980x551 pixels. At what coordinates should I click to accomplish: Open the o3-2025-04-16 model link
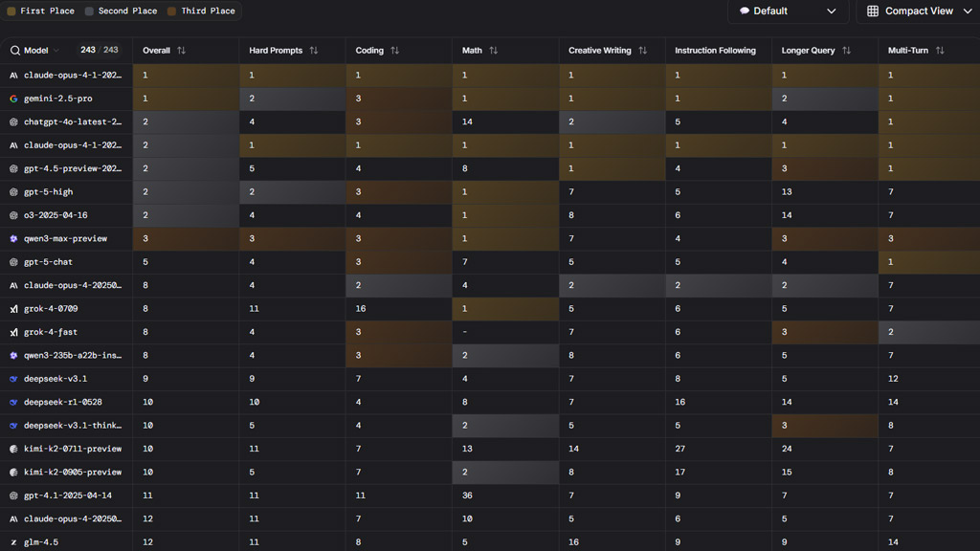(x=56, y=215)
